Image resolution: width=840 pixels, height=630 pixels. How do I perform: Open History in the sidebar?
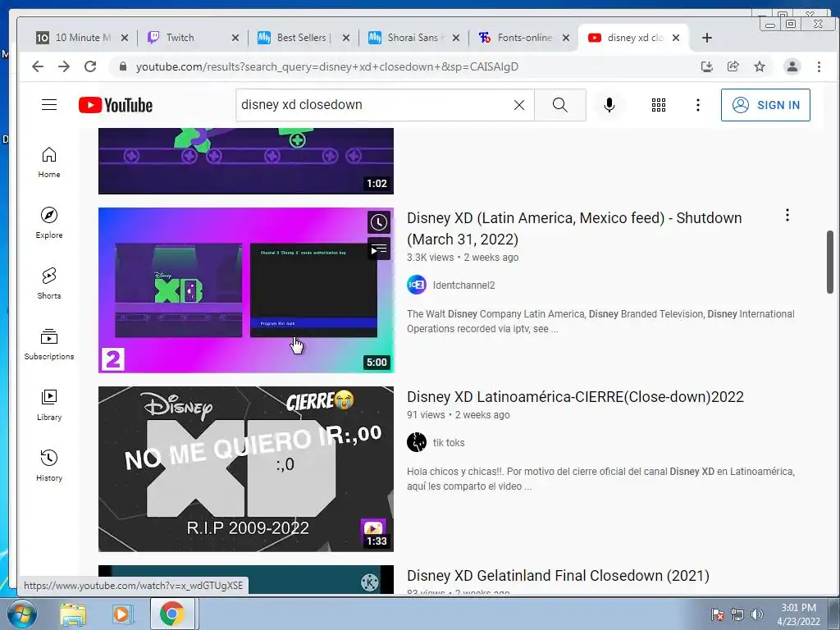[49, 465]
